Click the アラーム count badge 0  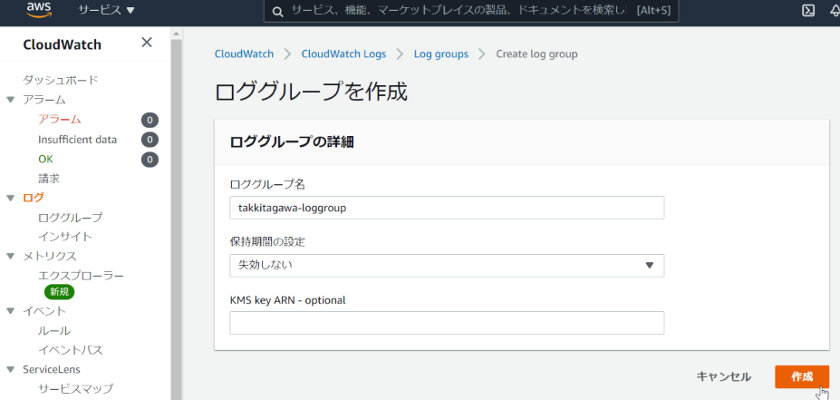149,120
